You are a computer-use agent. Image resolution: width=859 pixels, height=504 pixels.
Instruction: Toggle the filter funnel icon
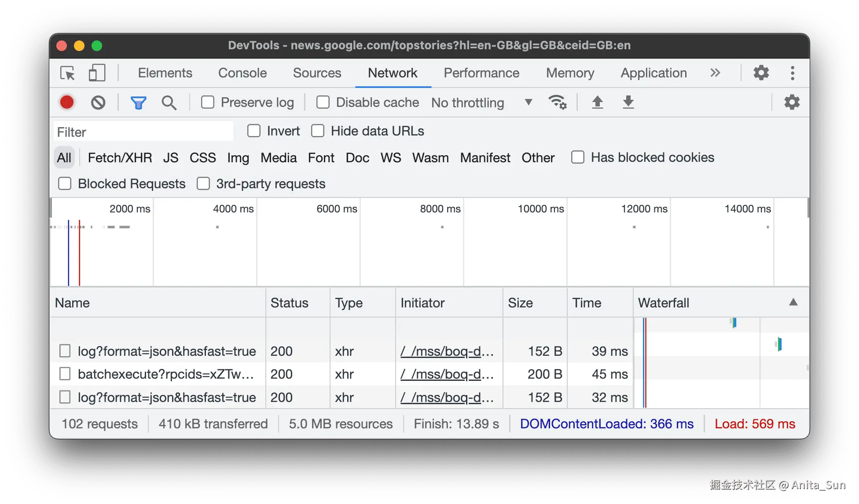(x=138, y=102)
